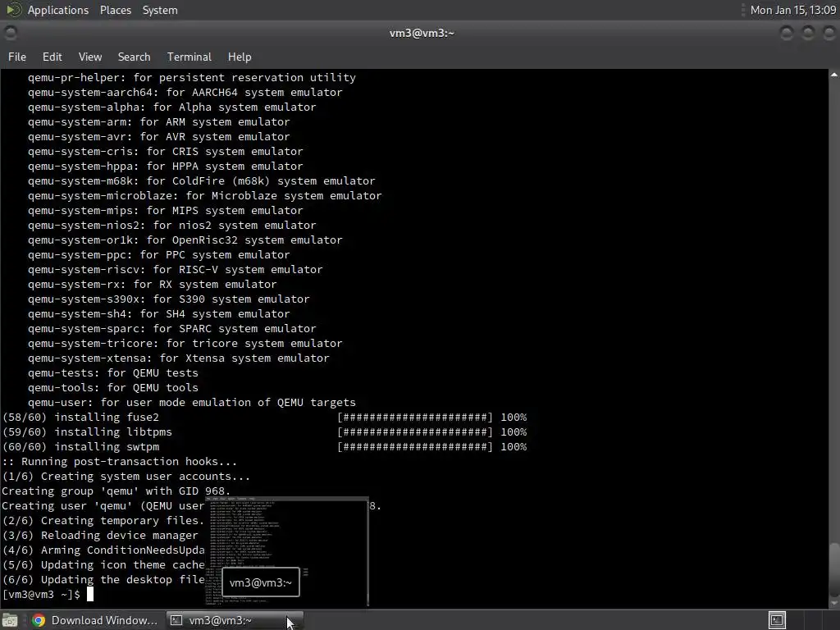Open the Applications menu in top panel
Screen dimensions: 840x630
[x=58, y=10]
